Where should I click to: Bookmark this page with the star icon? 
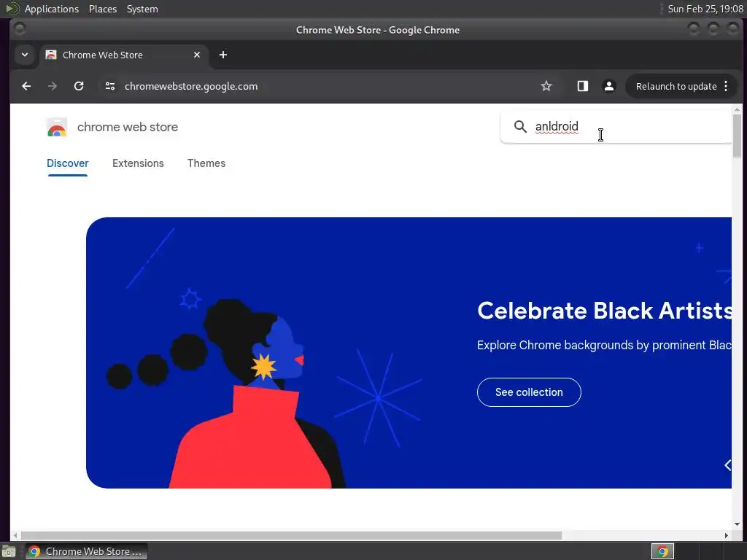(x=546, y=86)
